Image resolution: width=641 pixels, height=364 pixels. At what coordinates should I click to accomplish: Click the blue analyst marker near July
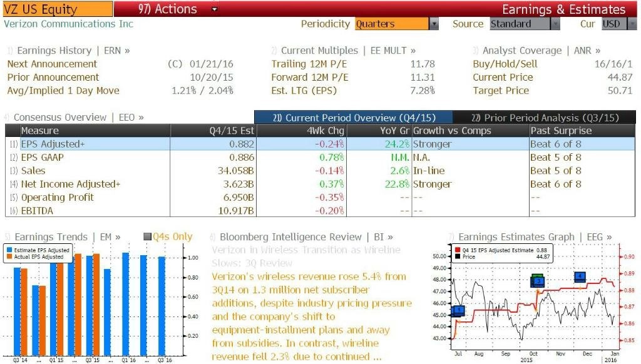[x=459, y=311]
